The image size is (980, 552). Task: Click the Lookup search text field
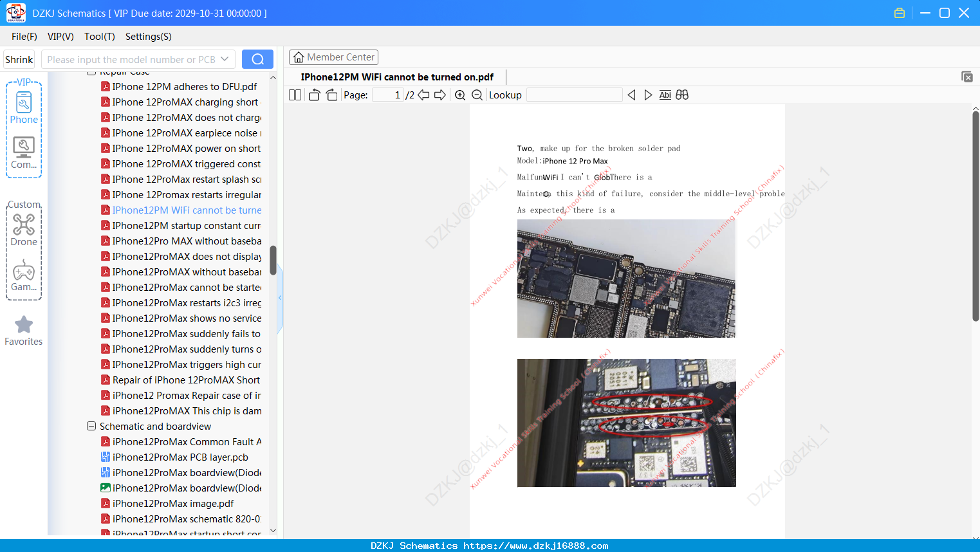pos(574,95)
